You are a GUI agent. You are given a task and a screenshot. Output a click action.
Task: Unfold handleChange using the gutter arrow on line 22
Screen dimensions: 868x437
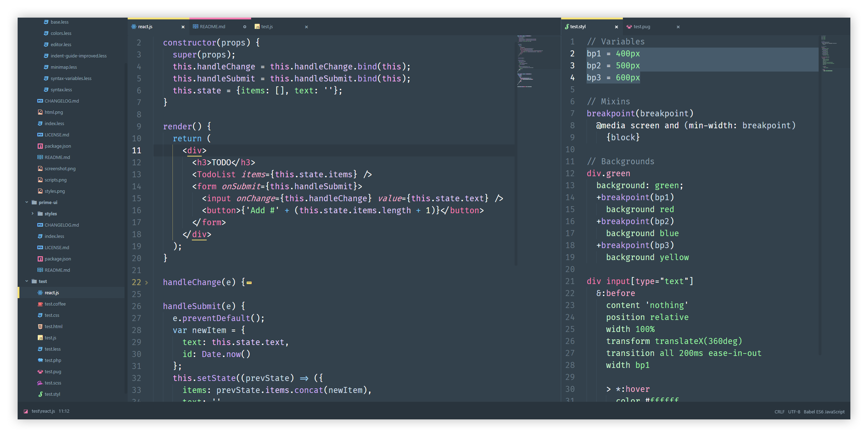tap(147, 282)
